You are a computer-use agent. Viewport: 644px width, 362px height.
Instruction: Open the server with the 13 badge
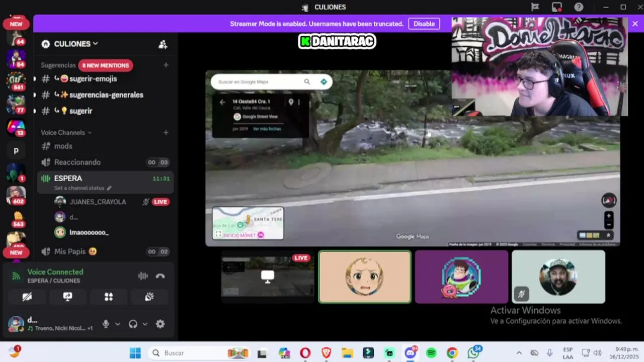[16, 127]
